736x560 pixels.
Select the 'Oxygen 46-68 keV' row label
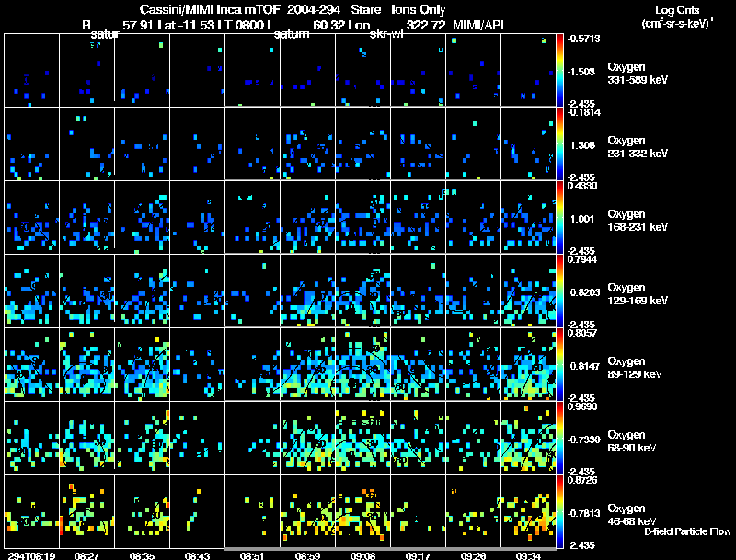632,515
